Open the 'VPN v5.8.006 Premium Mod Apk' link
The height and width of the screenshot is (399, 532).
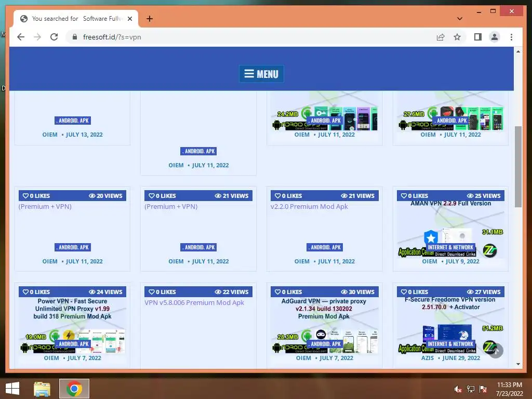click(194, 303)
